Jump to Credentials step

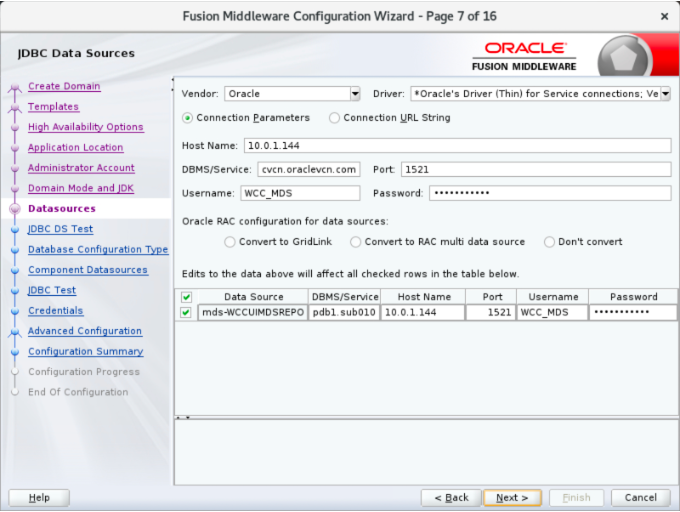click(56, 310)
